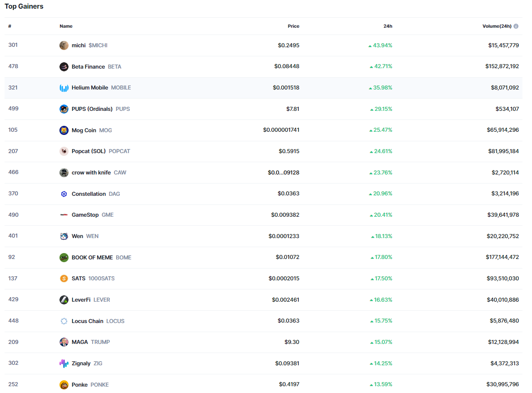Click the Beta Finance logo icon

pyautogui.click(x=64, y=67)
